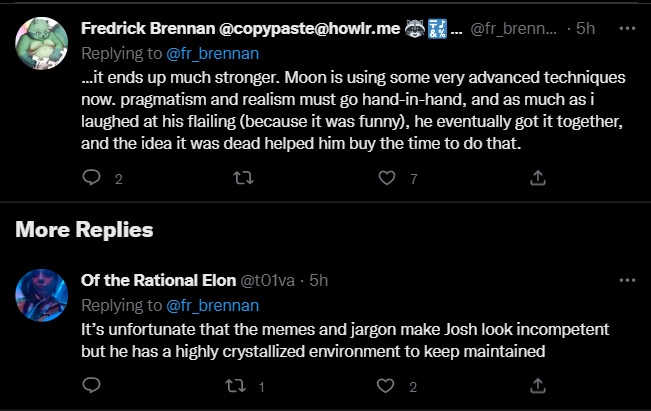Open @fr_brennan mention in first tweet's reply line

(x=212, y=51)
